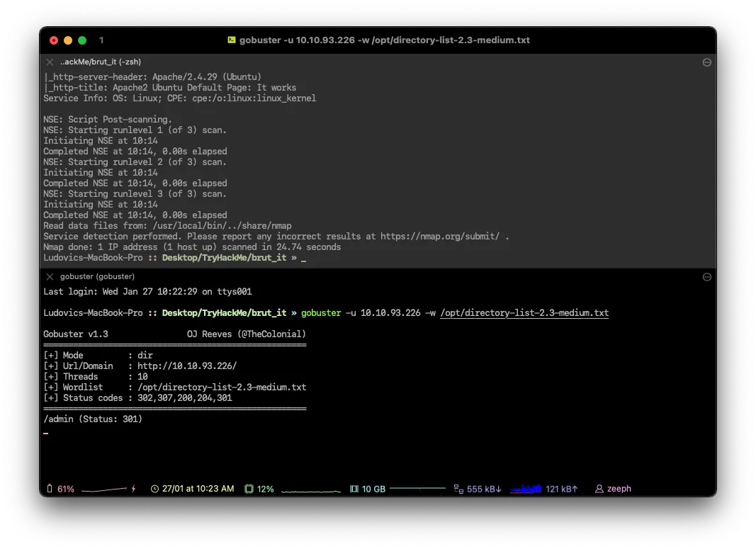Select the gobuster pane title label
Image resolution: width=756 pixels, height=549 pixels.
pos(97,276)
